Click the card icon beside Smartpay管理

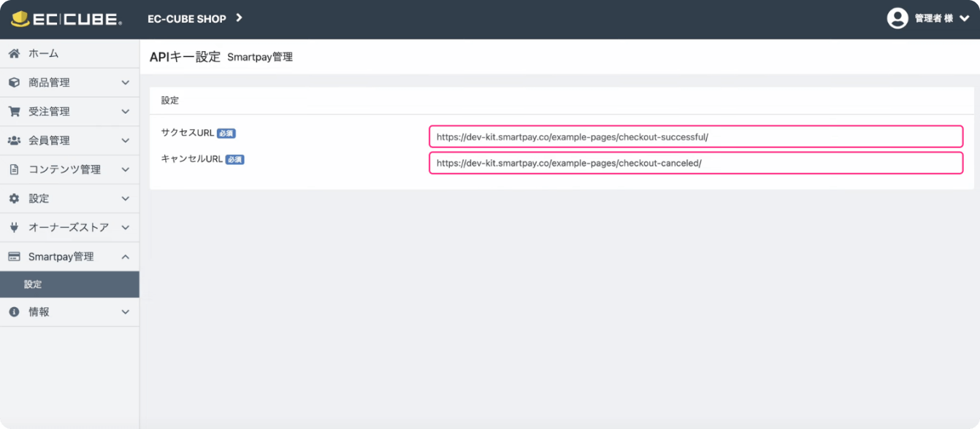pos(14,257)
